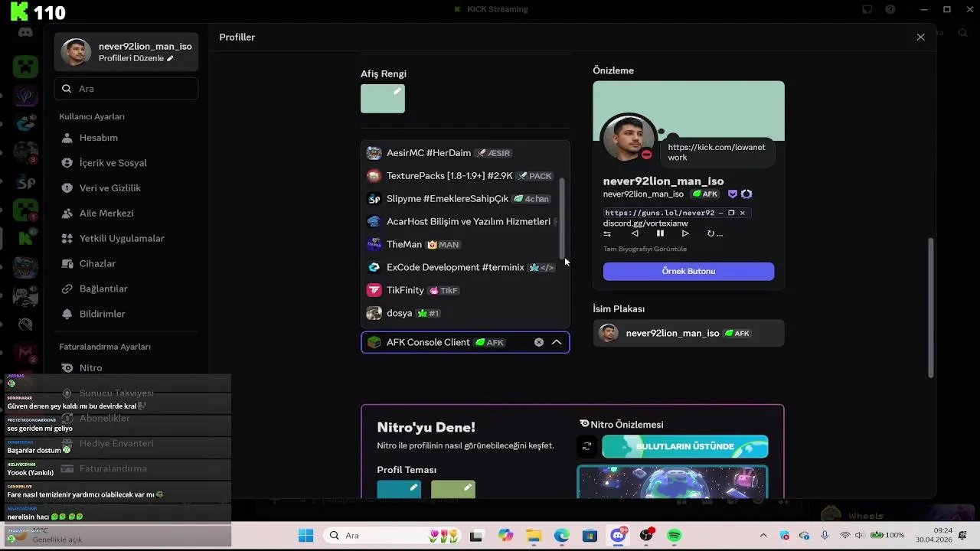Choose ExCode Development #terminix option
980x551 pixels.
tap(465, 268)
